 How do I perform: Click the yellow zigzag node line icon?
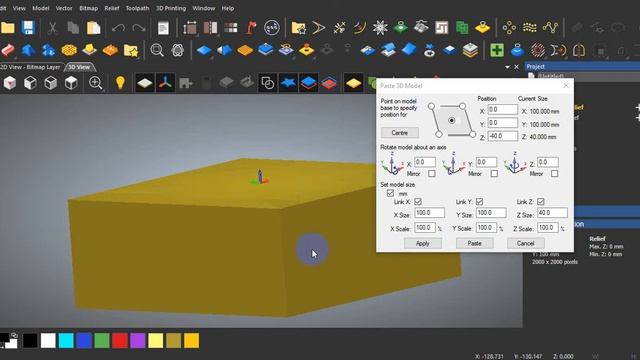550,28
